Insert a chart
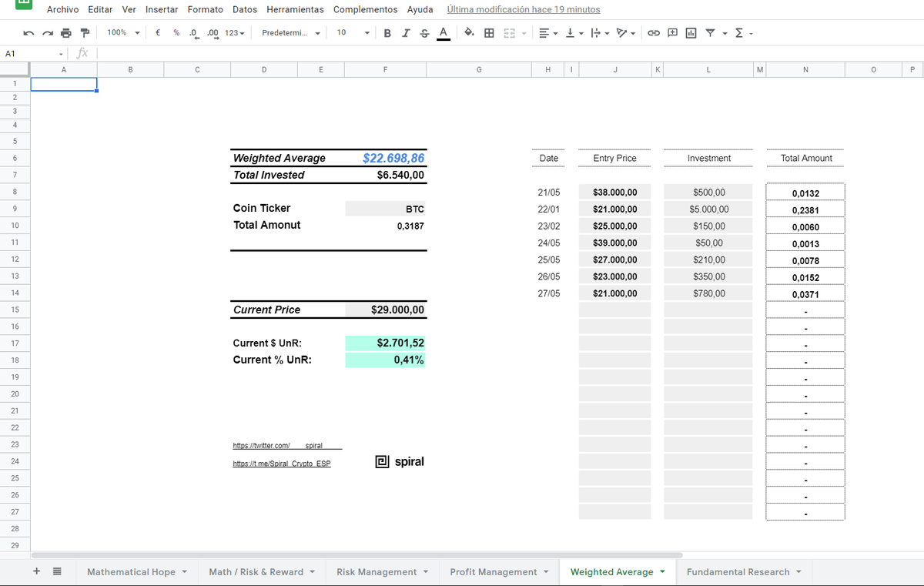 point(691,33)
